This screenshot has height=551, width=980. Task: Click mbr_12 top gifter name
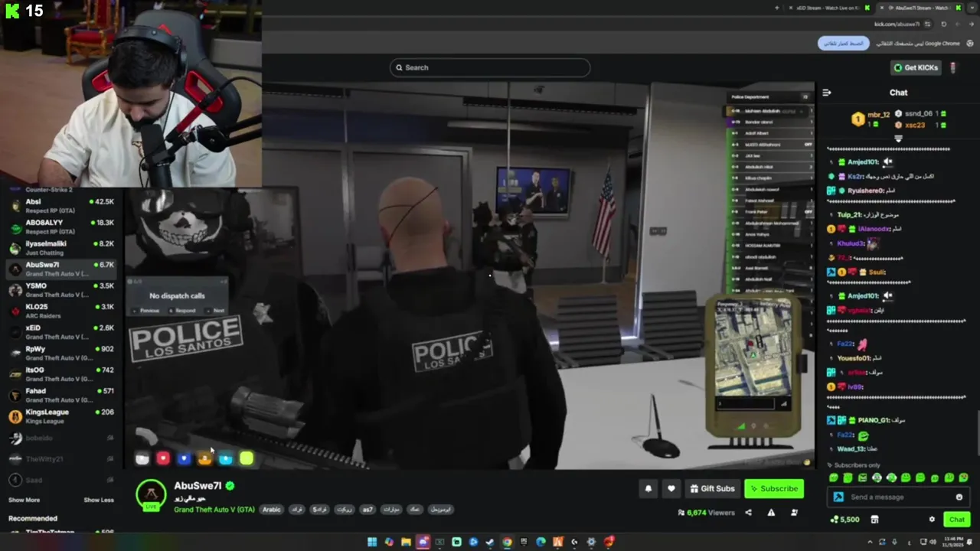pos(878,116)
